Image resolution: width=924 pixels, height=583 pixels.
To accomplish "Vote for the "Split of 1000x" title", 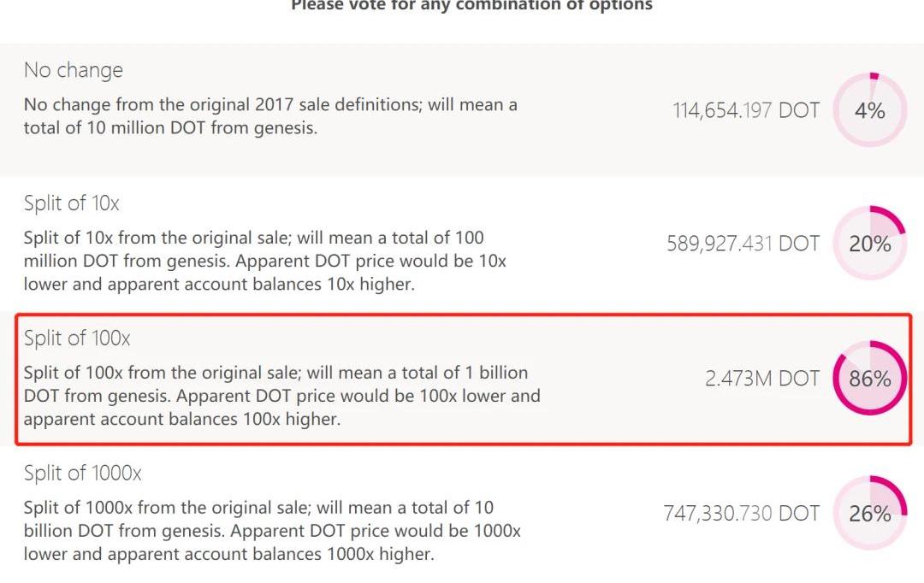I will click(83, 473).
